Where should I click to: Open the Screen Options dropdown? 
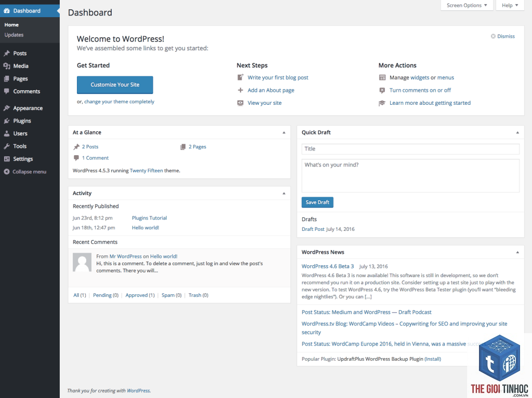(x=467, y=5)
